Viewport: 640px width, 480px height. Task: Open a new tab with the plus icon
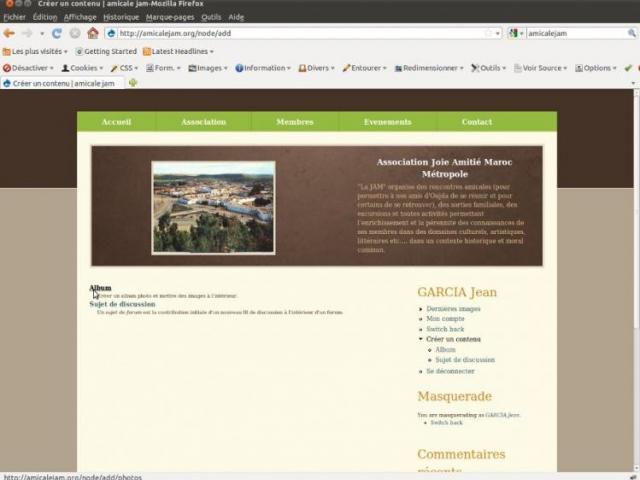coord(133,83)
